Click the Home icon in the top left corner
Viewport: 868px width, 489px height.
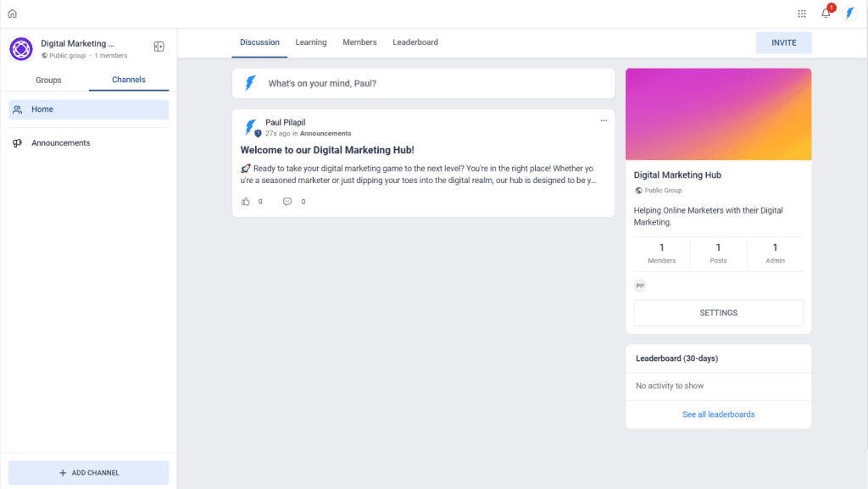click(x=12, y=13)
